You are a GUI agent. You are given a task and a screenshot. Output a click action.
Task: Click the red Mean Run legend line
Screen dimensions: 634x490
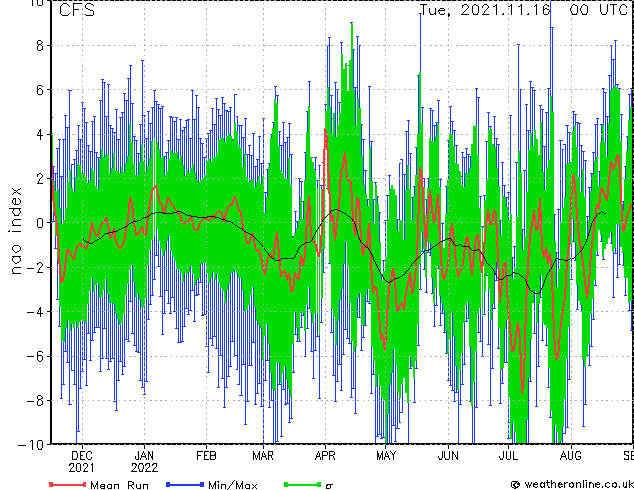(x=68, y=484)
